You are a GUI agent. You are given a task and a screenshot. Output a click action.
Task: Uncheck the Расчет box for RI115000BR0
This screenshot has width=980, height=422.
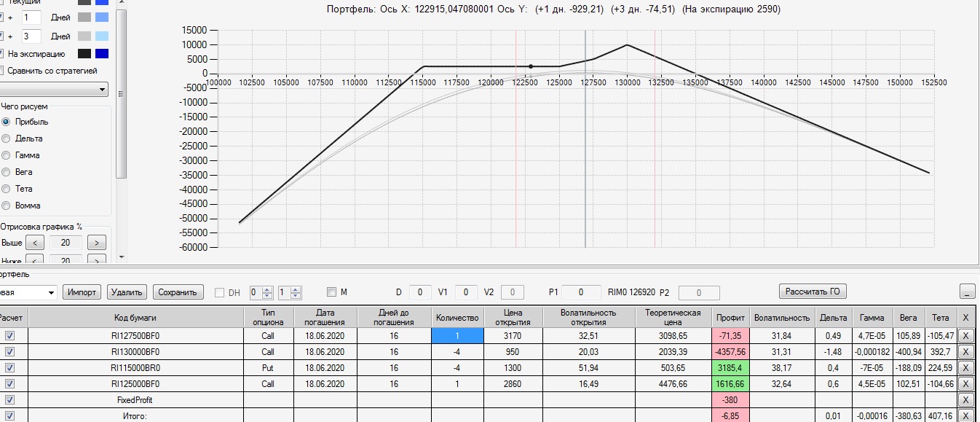click(x=10, y=367)
